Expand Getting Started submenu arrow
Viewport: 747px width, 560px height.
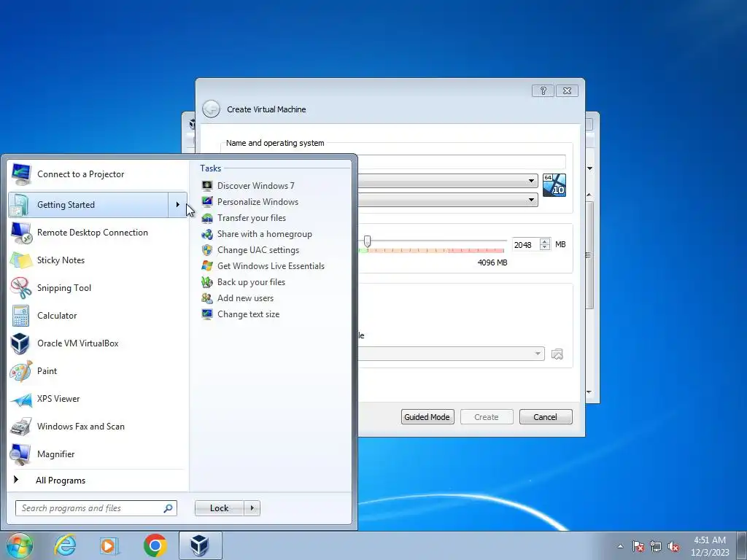[x=178, y=205]
